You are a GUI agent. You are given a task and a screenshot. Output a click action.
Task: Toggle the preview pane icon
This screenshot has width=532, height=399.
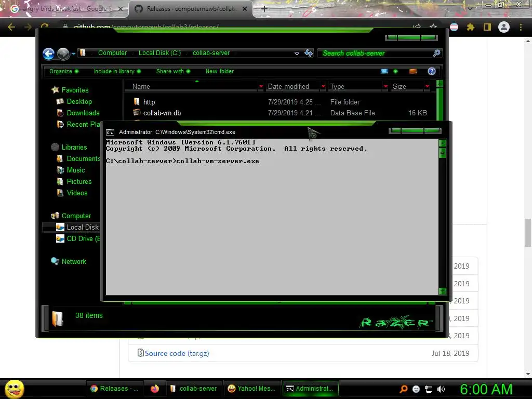coord(413,71)
